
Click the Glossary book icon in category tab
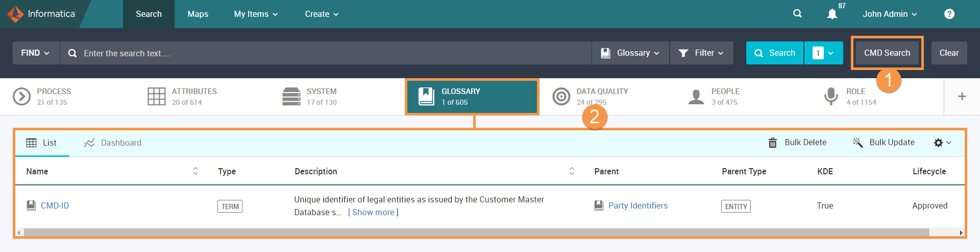[426, 96]
